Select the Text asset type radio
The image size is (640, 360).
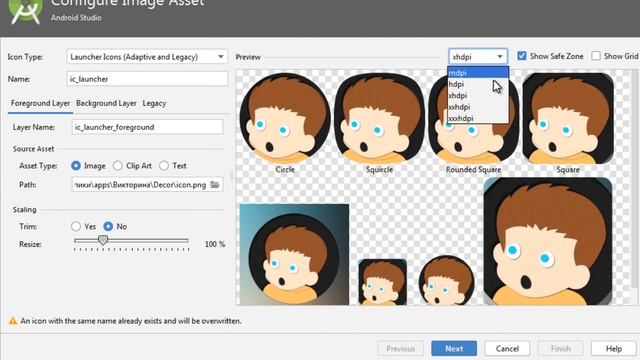(x=164, y=166)
